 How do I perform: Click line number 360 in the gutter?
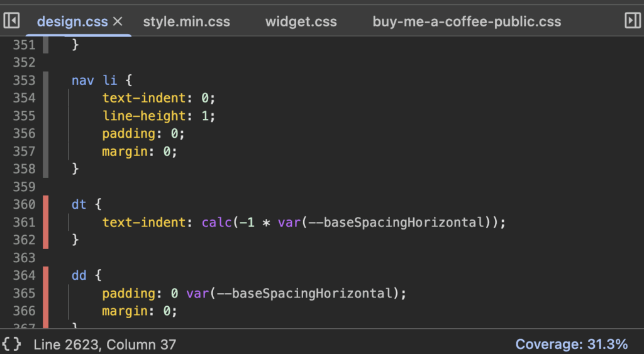pyautogui.click(x=24, y=204)
